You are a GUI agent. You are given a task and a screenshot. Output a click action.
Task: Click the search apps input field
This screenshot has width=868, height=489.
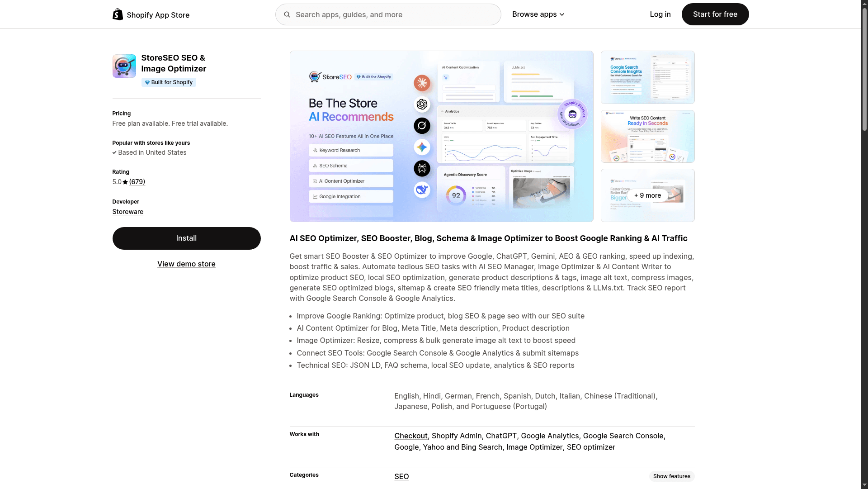[x=388, y=14]
